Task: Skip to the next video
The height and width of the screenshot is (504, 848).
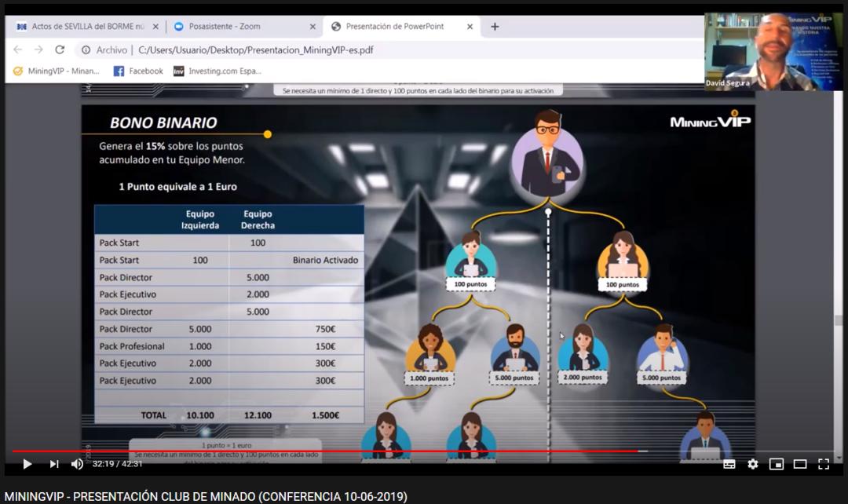Action: pos(54,464)
